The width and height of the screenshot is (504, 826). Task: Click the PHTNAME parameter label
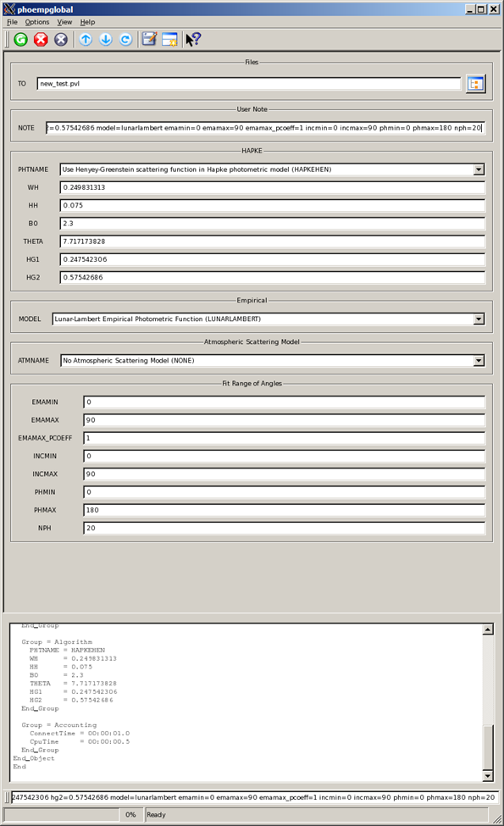point(33,169)
